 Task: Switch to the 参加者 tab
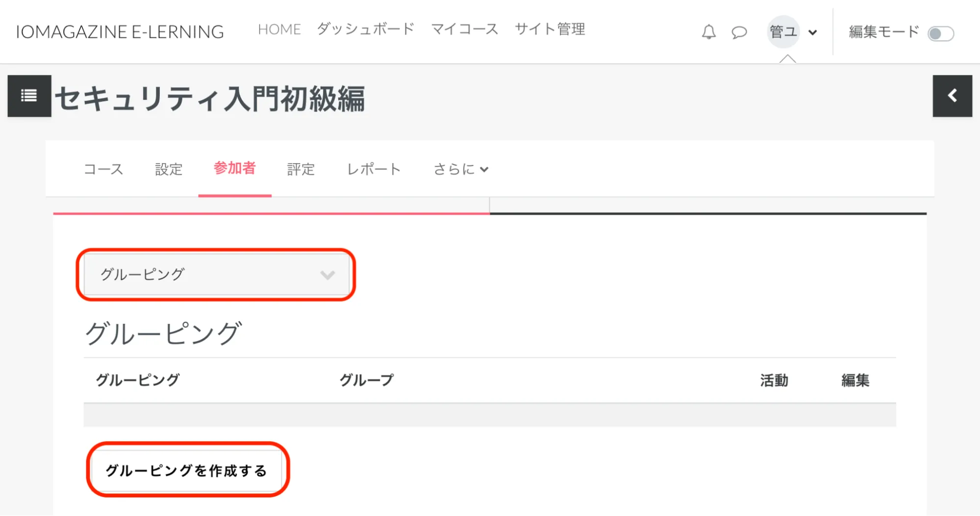pyautogui.click(x=235, y=169)
